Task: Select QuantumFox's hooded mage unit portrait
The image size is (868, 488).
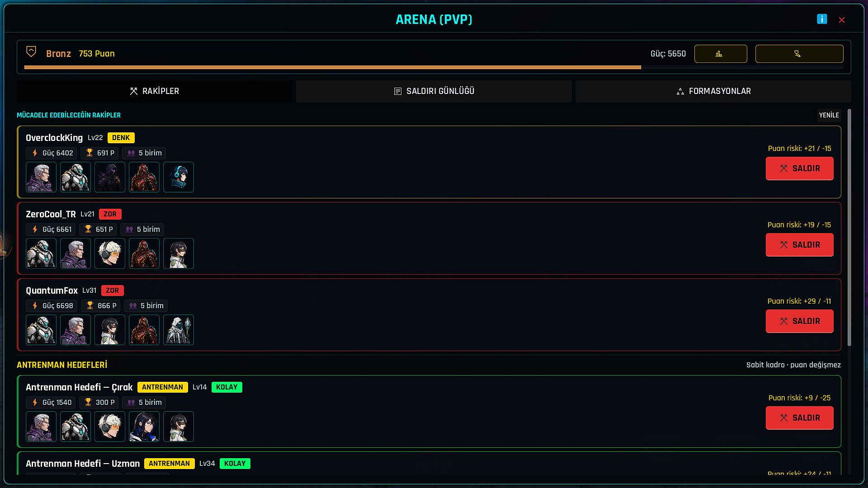Action: pyautogui.click(x=179, y=330)
